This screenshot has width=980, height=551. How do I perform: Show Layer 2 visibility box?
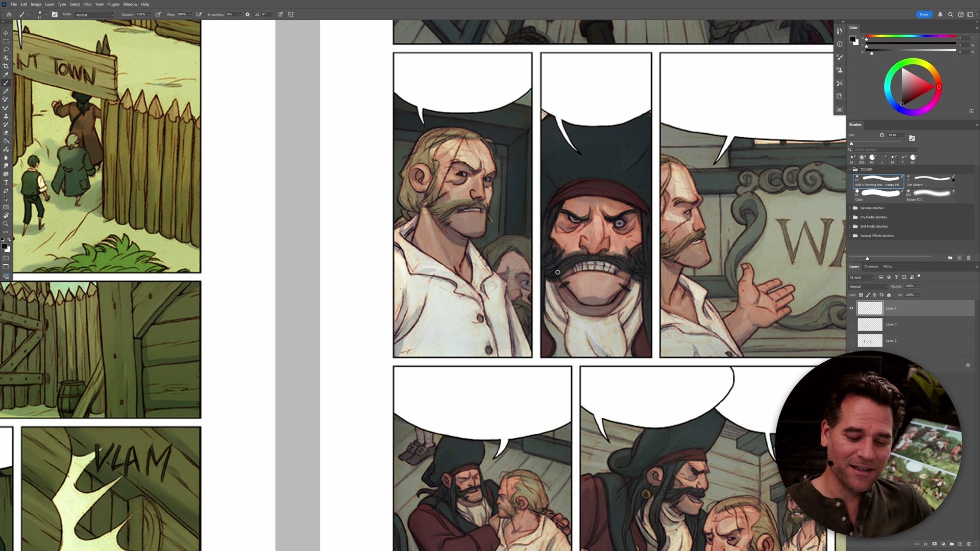[851, 340]
